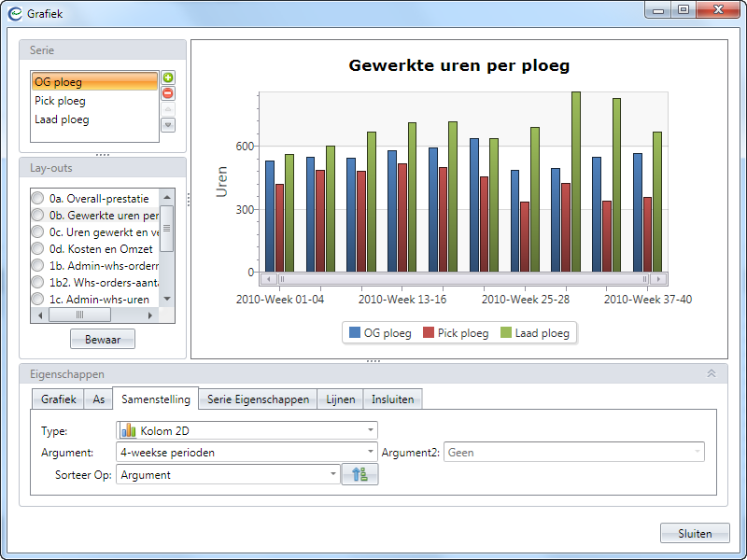Click the blue OG ploeg legend marker

pos(355,333)
